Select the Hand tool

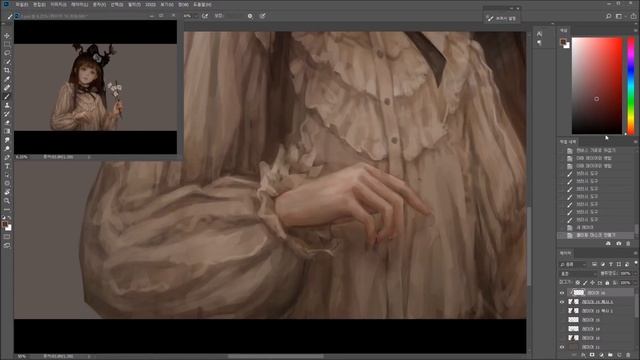pyautogui.click(x=7, y=192)
